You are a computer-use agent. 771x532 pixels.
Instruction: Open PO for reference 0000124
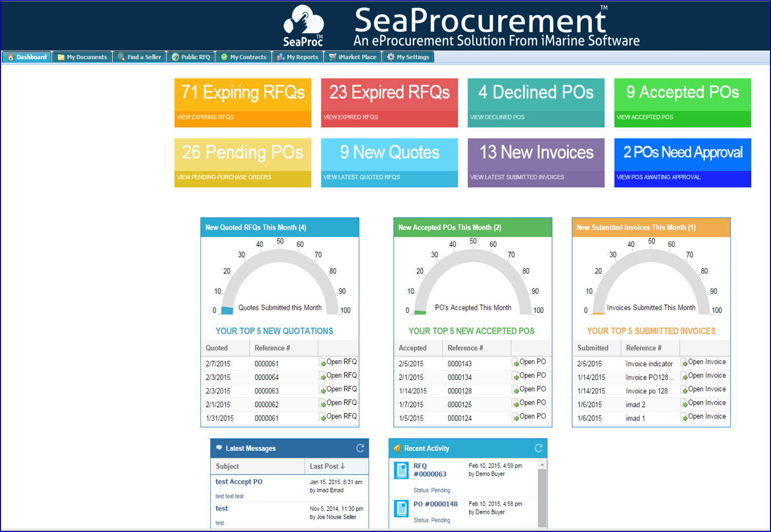click(530, 416)
